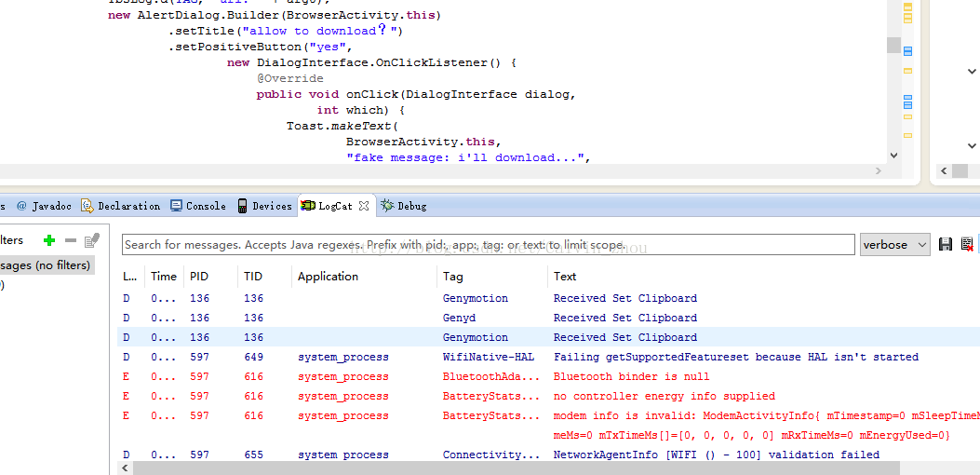Switch to the Javadoc tab
Image resolution: width=980 pixels, height=475 pixels.
[x=44, y=206]
